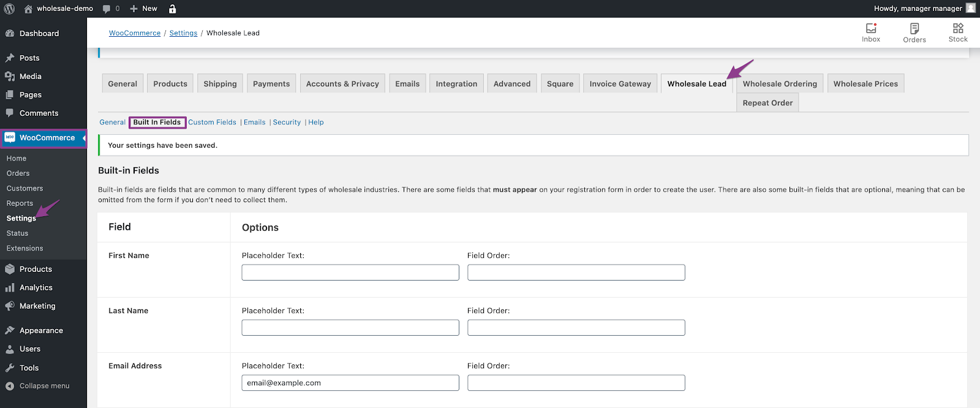The height and width of the screenshot is (408, 980).
Task: Open the Invoice Gateway tab
Action: tap(620, 83)
